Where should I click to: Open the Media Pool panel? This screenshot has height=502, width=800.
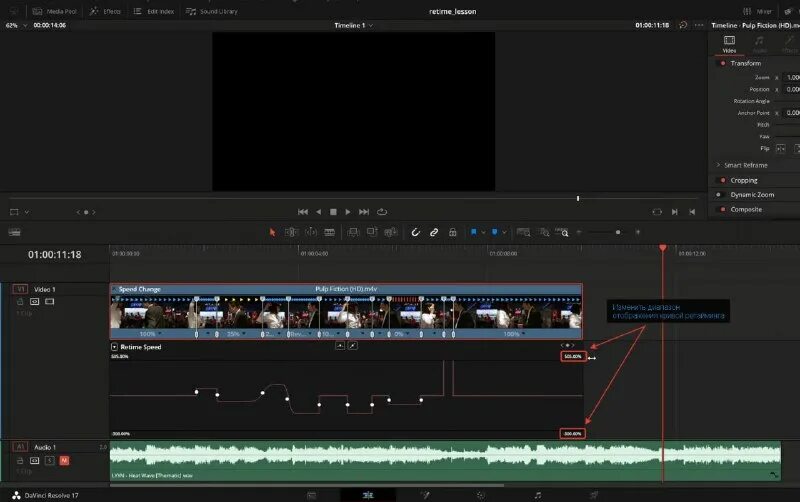(54, 11)
